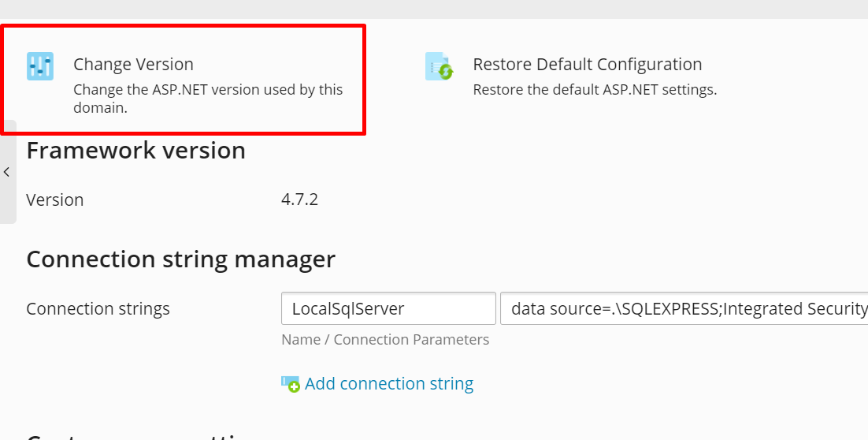Click the gray header bar at the top

pos(434,9)
